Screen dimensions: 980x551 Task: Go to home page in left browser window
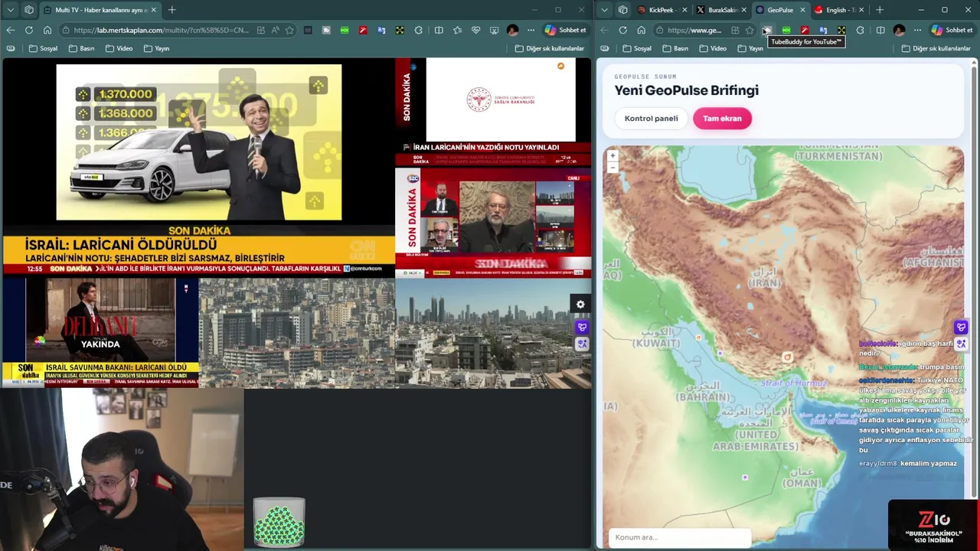[47, 30]
